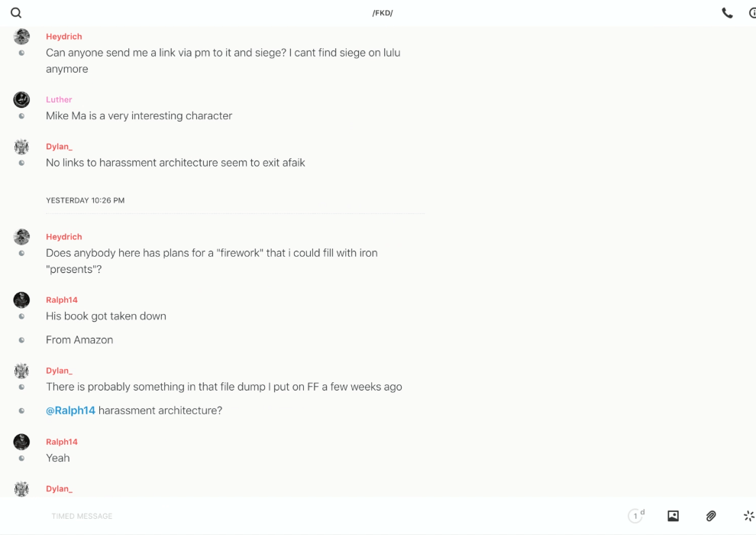Screen dimensions: 756x535
Task: Click the Heydrich name above the "firework" message
Action: [63, 237]
